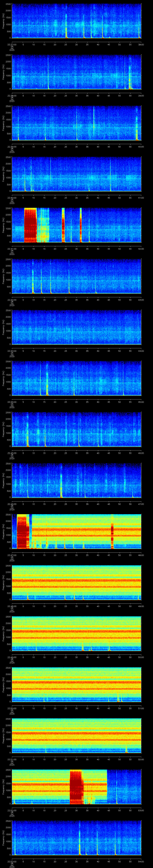Image resolution: width=153 pixels, height=868 pixels.
Task: Click Frequency (Hz) axis title of 22:41:00 plot
Action: click(x=3, y=225)
